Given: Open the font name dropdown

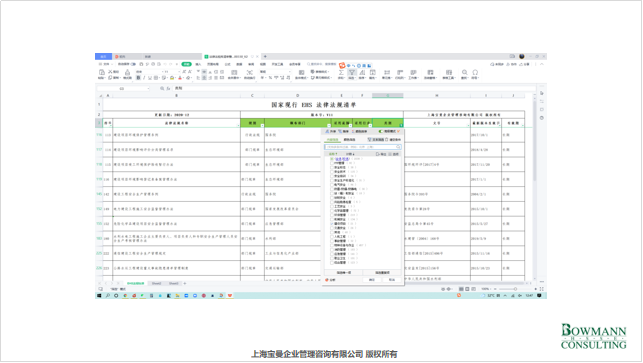Looking at the screenshot, I should [x=163, y=72].
